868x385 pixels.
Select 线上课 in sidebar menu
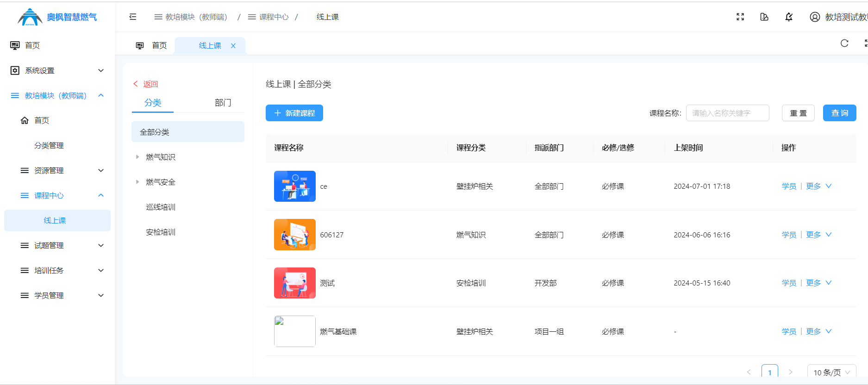[x=57, y=220]
